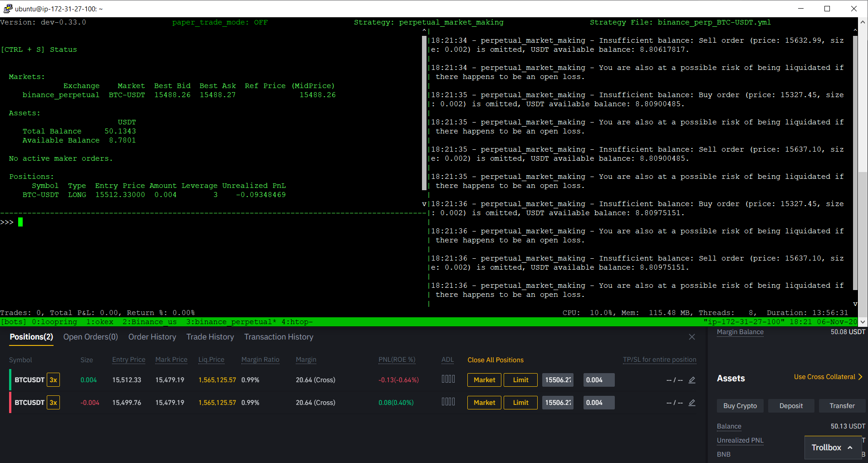Adjust the 3x leverage badge on short position
This screenshot has width=868, height=463.
[53, 403]
